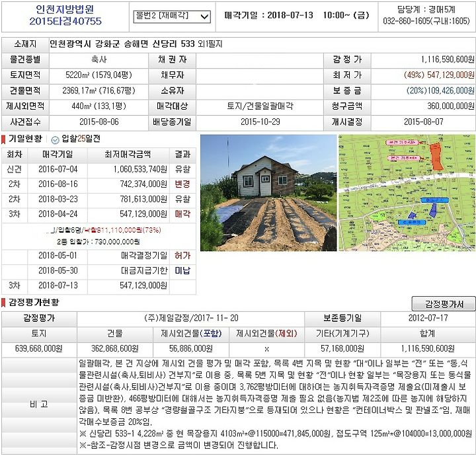Viewport: 476px width, 456px height.
Task: Click 제시외면적 value 440㎡ (133.1평)
Action: 99,106
